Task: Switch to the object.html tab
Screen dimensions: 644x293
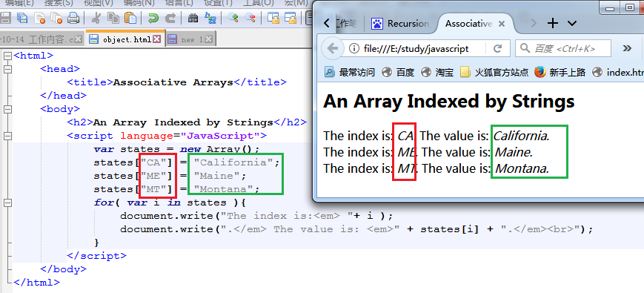Action: pyautogui.click(x=126, y=39)
